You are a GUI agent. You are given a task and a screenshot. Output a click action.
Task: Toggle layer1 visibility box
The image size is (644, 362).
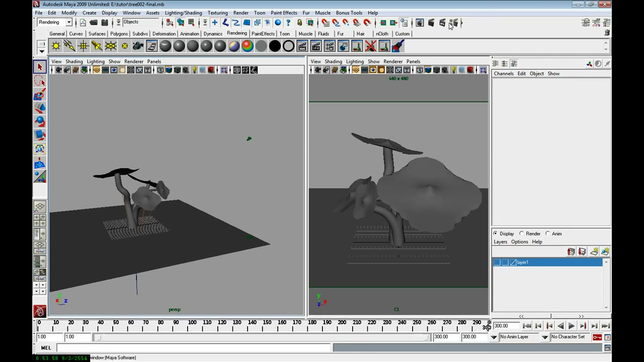[x=497, y=262]
